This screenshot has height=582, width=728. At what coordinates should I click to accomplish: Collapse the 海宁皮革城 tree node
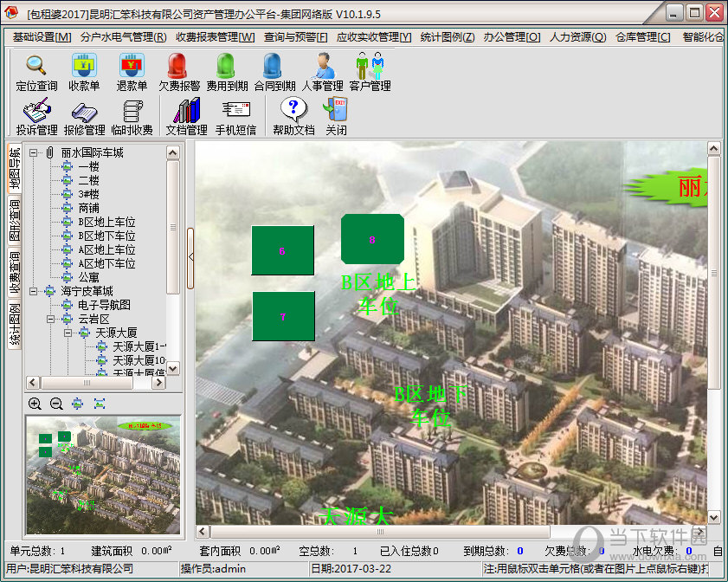34,292
